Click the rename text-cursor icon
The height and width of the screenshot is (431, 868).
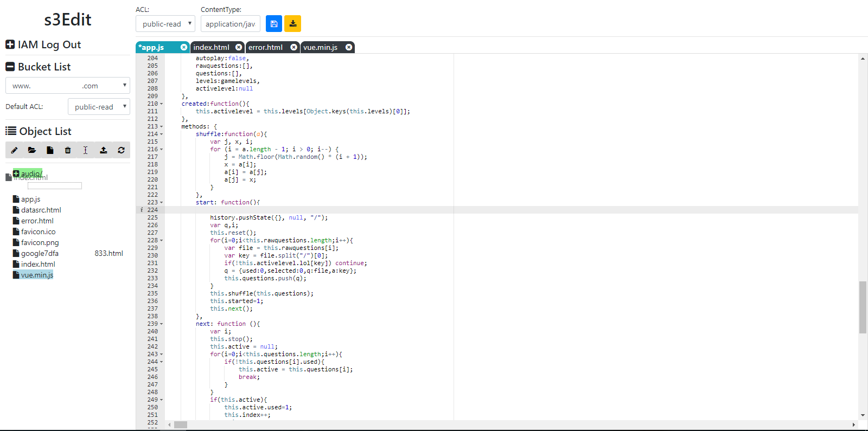point(85,150)
